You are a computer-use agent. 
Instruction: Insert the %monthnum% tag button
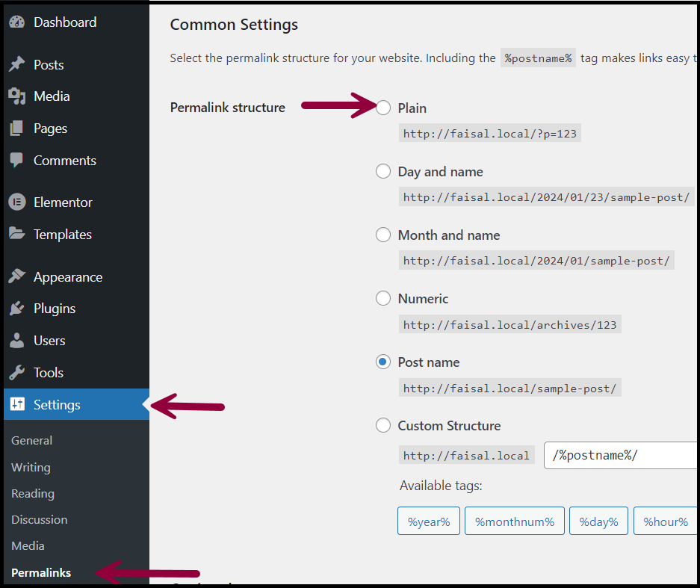515,522
